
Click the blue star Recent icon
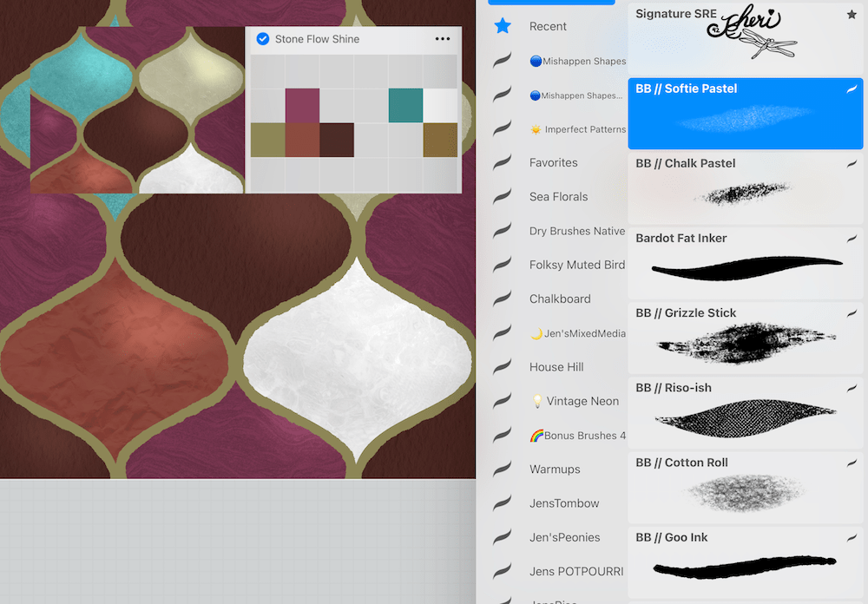click(x=503, y=26)
